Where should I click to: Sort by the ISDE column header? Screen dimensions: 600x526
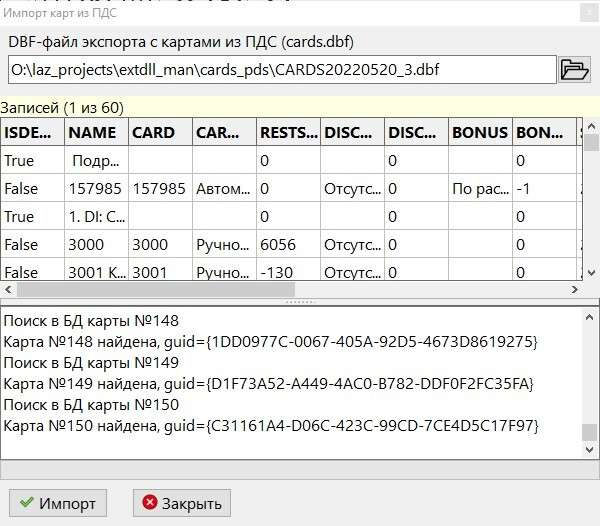32,132
